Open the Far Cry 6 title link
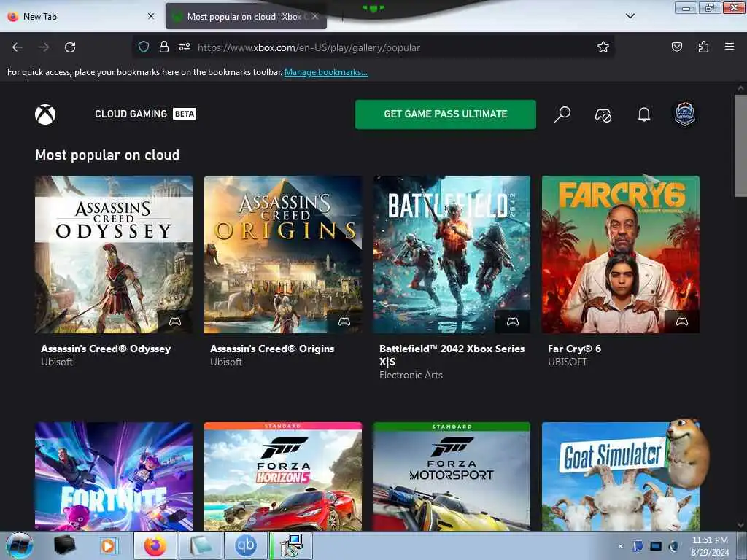747x560 pixels. [575, 349]
